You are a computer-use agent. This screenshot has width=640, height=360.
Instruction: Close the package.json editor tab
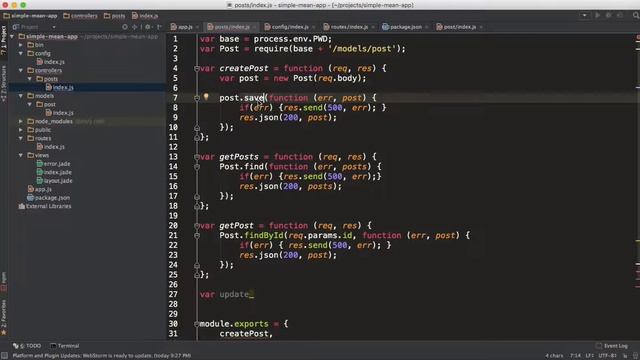click(427, 27)
